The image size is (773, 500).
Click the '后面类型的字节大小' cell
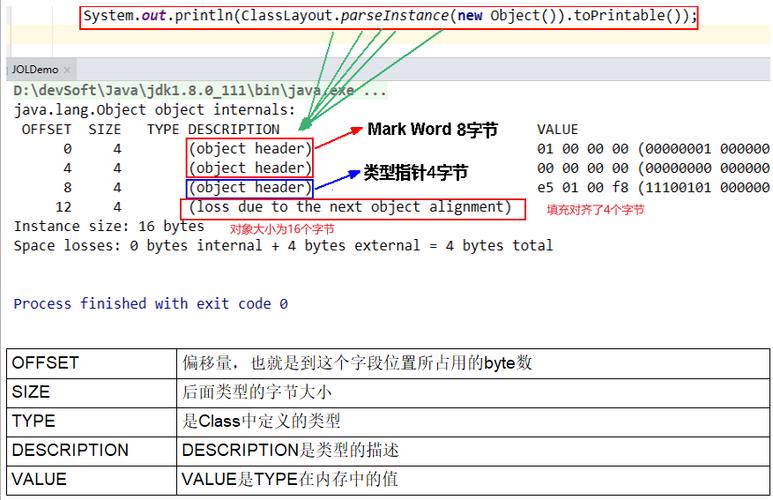473,393
